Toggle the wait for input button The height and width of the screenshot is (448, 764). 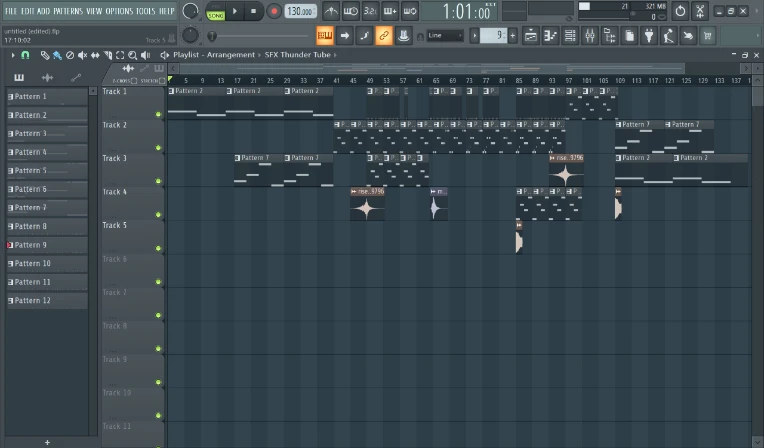(x=350, y=11)
